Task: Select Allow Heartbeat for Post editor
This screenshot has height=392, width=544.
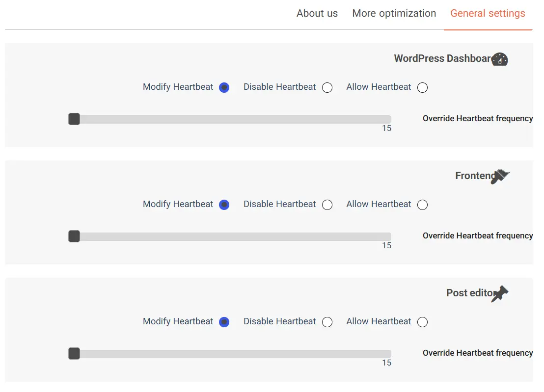Action: 422,322
